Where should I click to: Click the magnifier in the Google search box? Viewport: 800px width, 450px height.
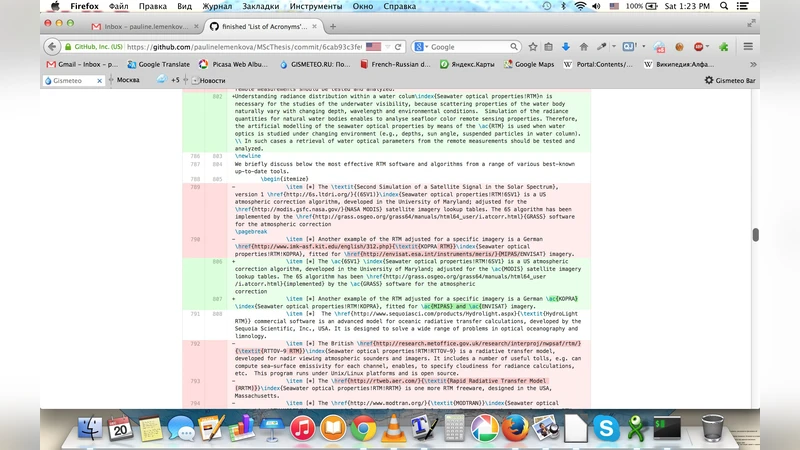coord(514,46)
